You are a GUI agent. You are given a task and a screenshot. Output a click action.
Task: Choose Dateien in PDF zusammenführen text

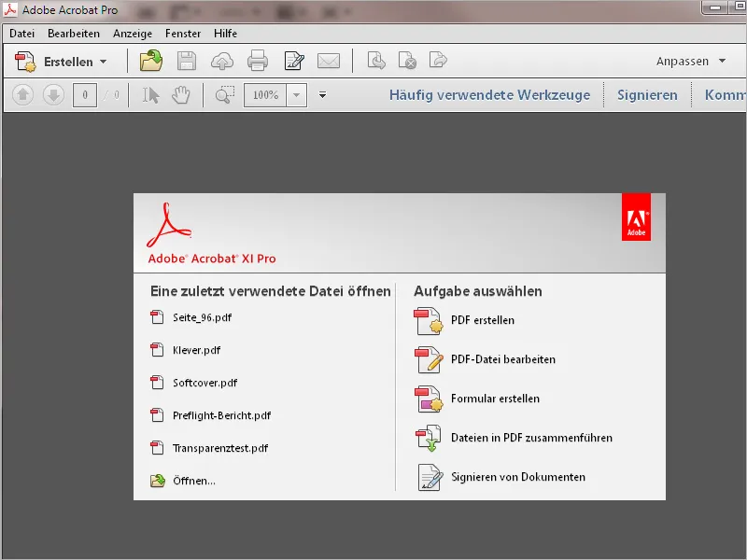pyautogui.click(x=531, y=438)
